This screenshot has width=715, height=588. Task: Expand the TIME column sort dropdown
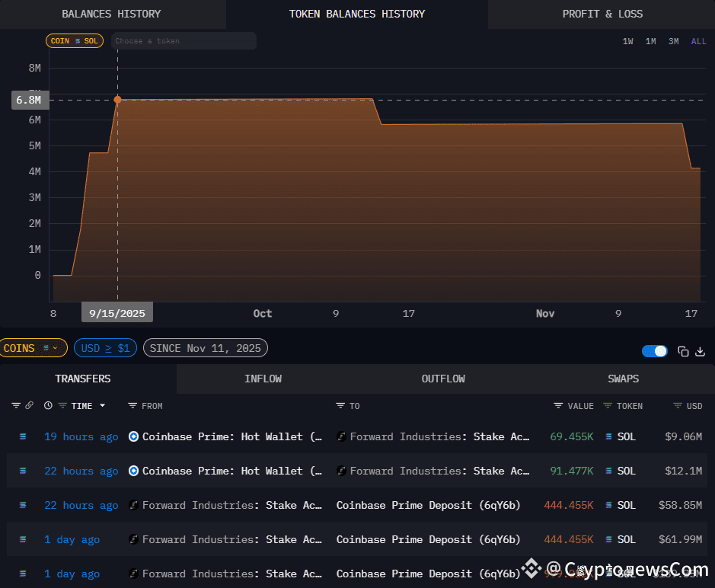point(102,405)
